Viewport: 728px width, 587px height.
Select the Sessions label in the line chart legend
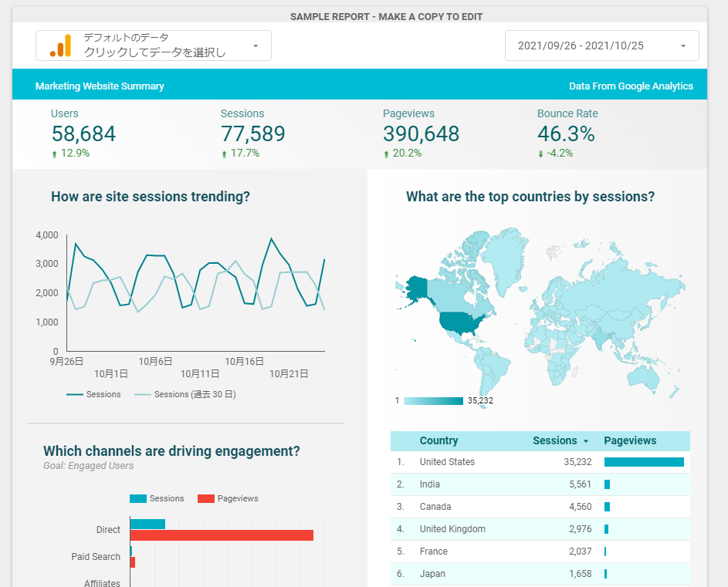coord(103,394)
